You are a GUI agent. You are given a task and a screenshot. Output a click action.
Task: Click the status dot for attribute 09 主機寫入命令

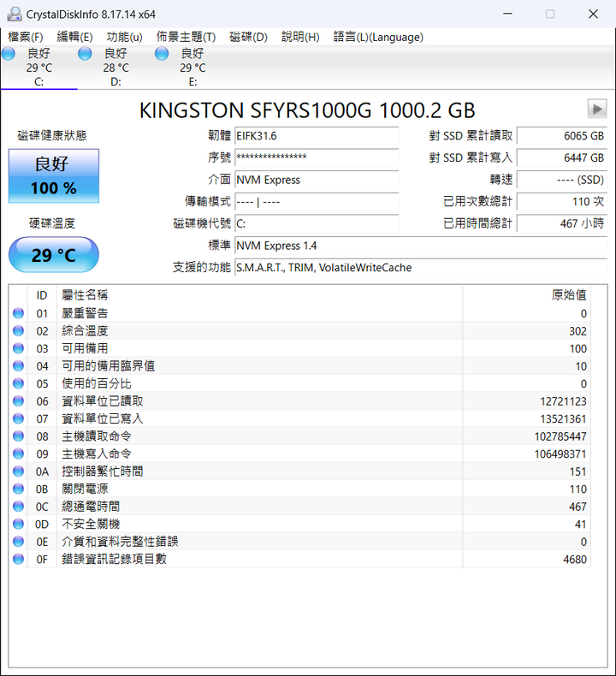(x=18, y=454)
